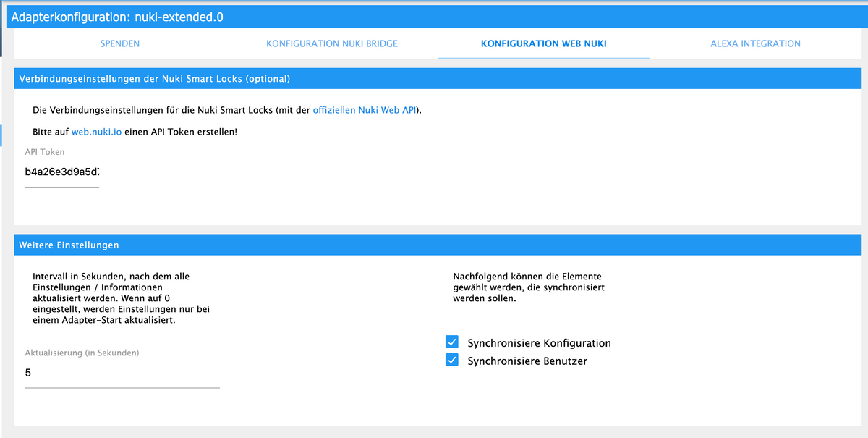Open the Spenden tab

point(120,43)
